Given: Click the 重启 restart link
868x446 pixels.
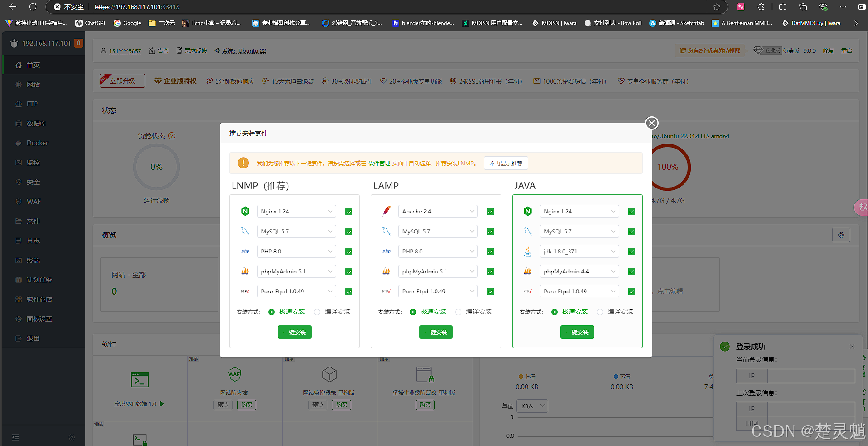Looking at the screenshot, I should pos(847,51).
